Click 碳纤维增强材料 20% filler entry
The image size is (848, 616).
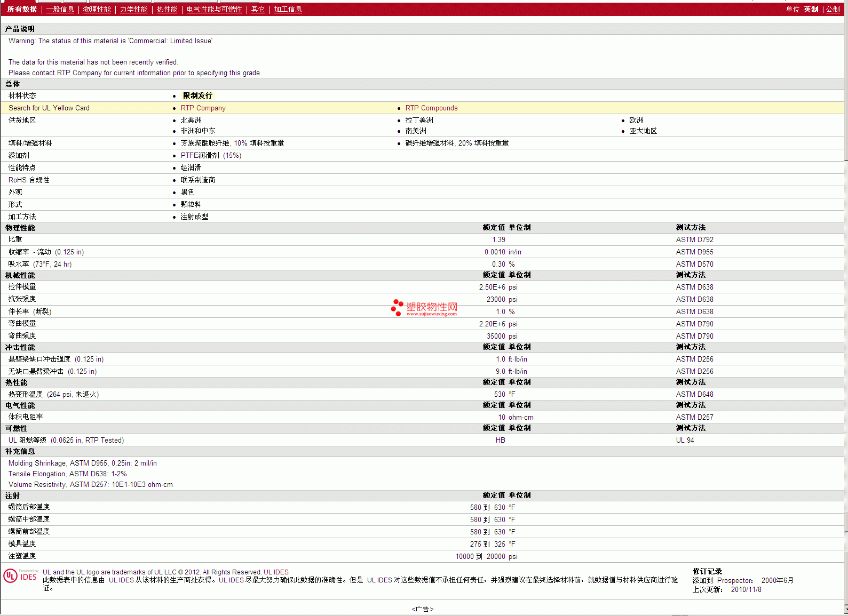457,143
